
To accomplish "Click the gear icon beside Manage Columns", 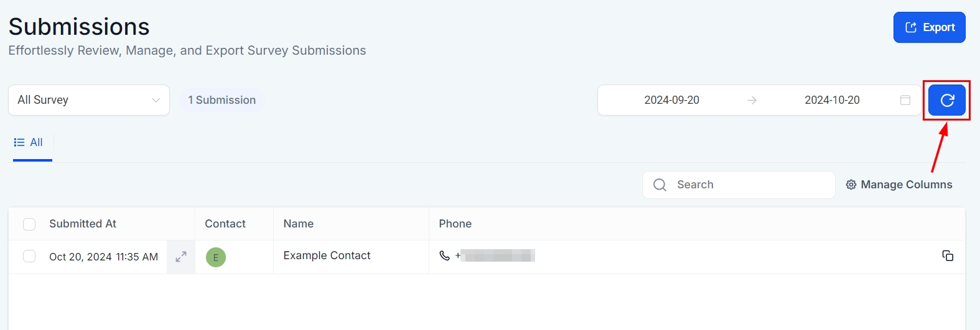I will click(x=851, y=185).
